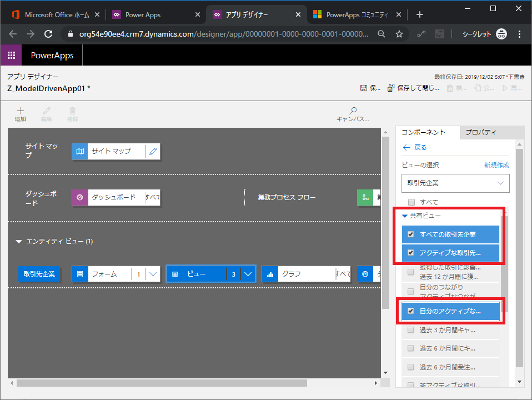532x400 pixels.
Task: Save the app with the 保存 floppy icon
Action: coord(364,88)
